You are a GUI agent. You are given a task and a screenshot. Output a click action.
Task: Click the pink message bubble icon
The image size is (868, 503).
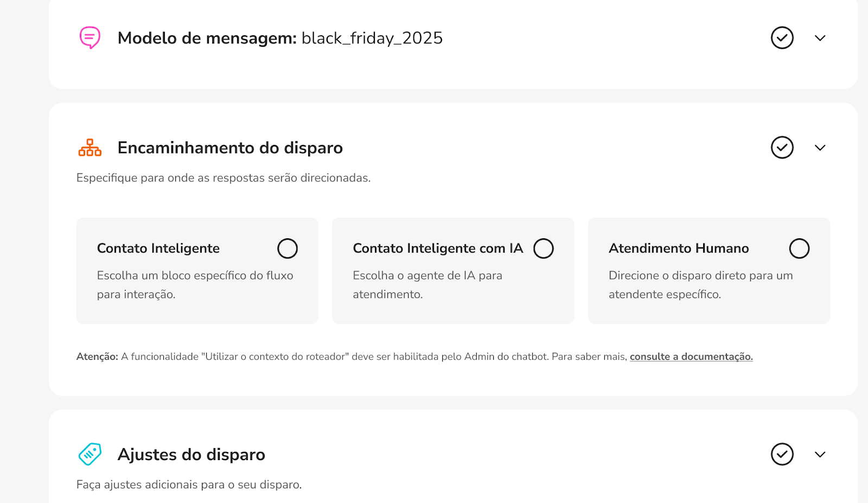pos(90,37)
